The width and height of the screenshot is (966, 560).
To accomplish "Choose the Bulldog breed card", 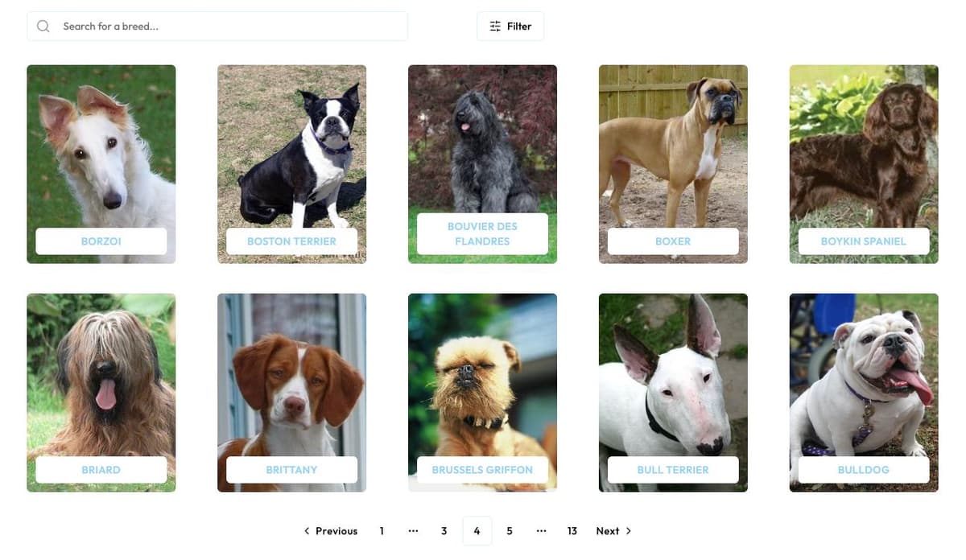I will 864,393.
